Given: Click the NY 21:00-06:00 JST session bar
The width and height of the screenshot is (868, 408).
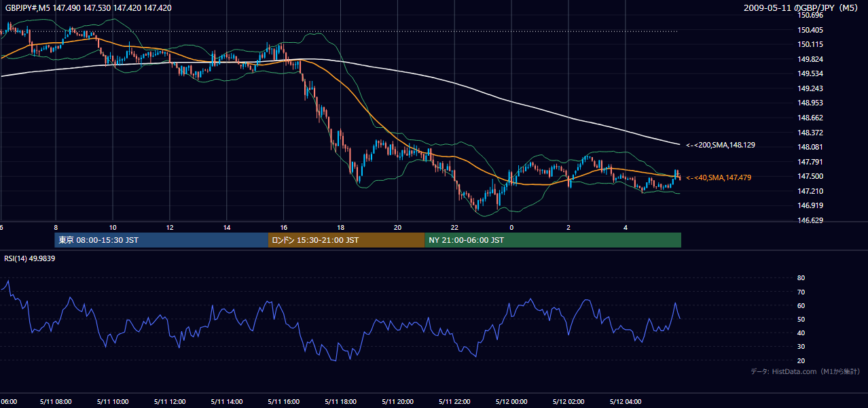Looking at the screenshot, I should [x=553, y=240].
